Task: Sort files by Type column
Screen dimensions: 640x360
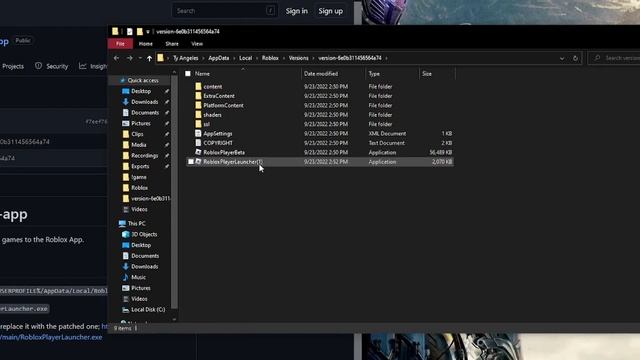Action: 374,74
